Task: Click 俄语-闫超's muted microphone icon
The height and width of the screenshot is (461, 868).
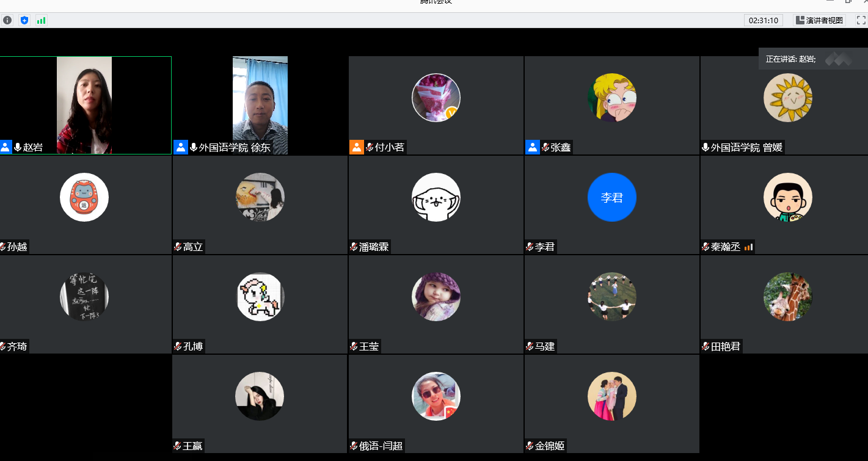Action: [x=353, y=446]
